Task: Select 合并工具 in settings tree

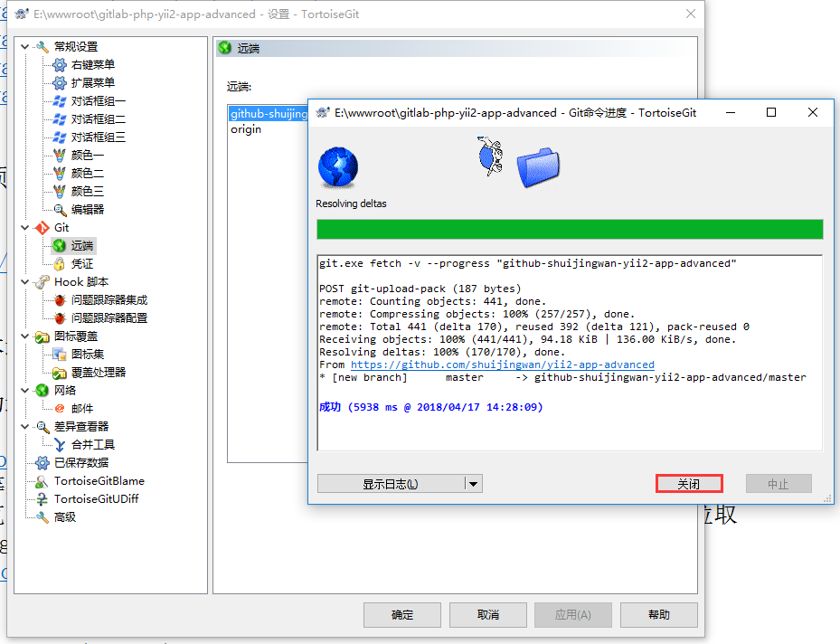Action: 92,445
